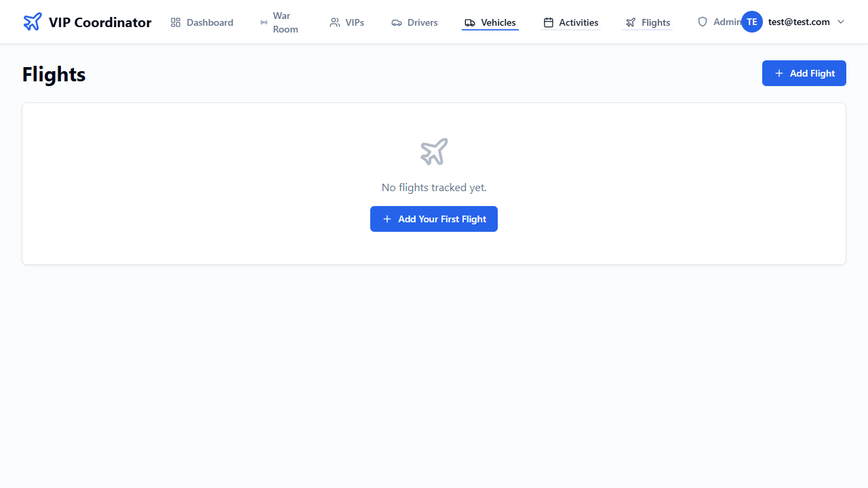Click Add Your First Flight button

click(434, 219)
